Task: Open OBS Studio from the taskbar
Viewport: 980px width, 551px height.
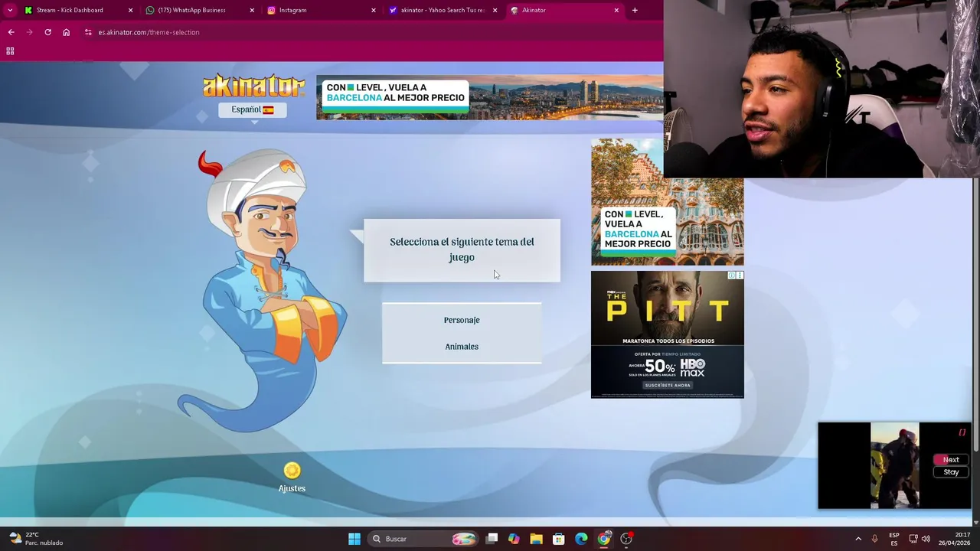Action: tap(626, 539)
